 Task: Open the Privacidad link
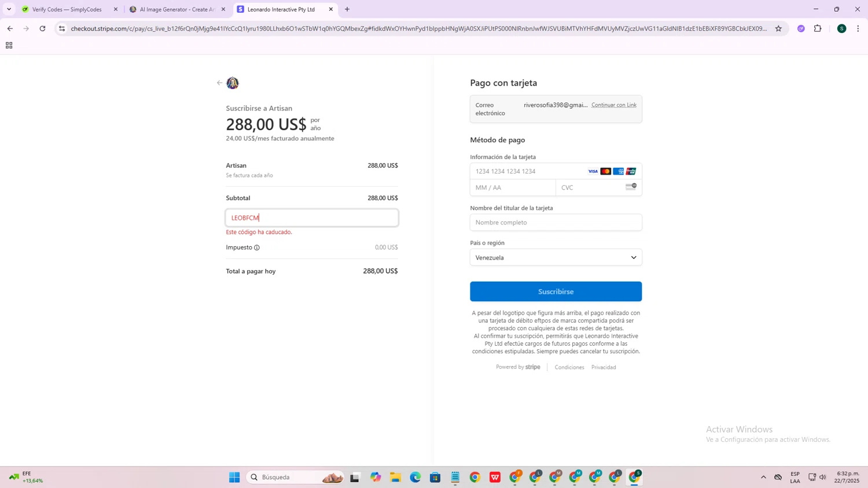click(x=604, y=367)
